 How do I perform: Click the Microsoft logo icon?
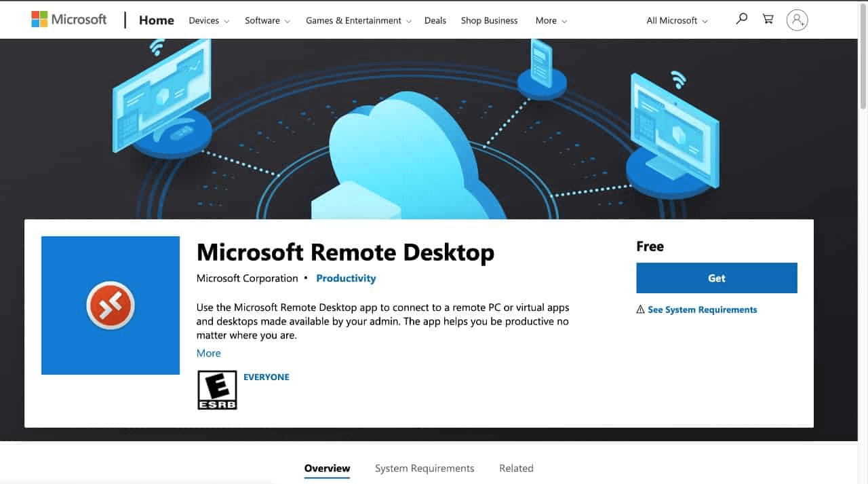[39, 19]
